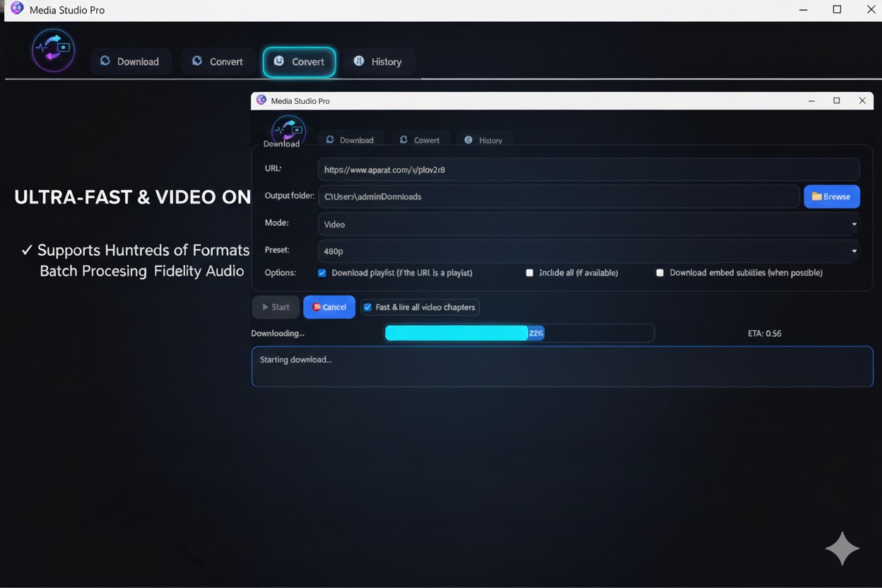Click the Browse button for output folder
The image size is (882, 588).
831,196
